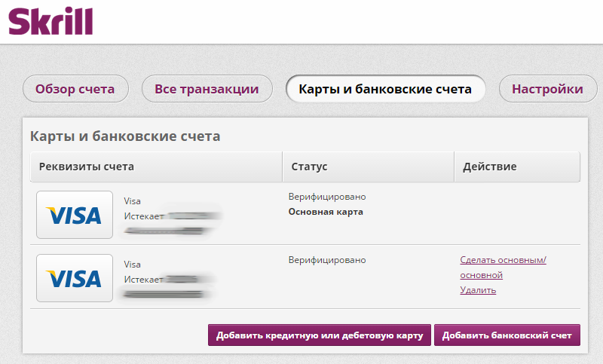Click the Карты и банковские счета section heading

point(125,136)
